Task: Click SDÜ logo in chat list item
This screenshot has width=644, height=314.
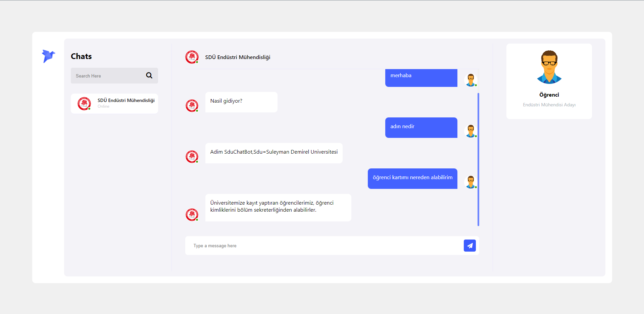Action: tap(84, 104)
